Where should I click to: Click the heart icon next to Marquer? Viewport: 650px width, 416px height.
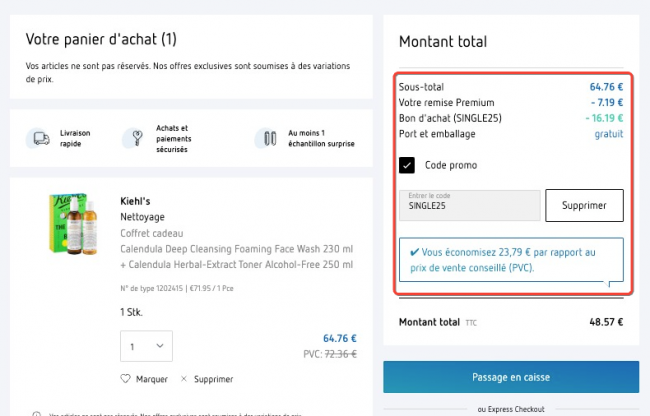click(125, 379)
